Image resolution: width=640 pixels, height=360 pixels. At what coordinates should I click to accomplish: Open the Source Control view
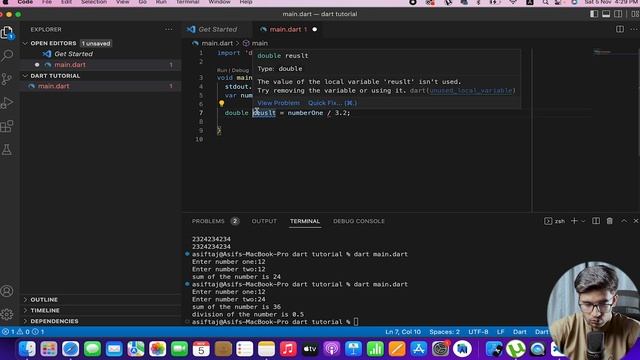(x=7, y=79)
